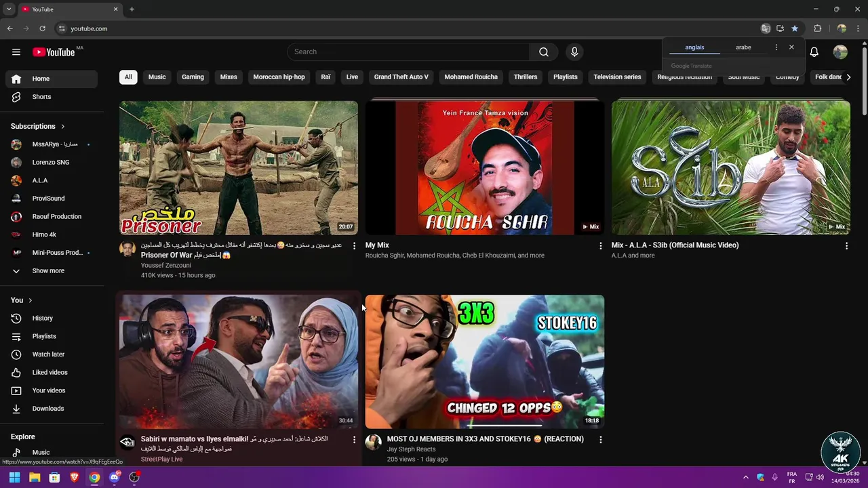This screenshot has height=488, width=868.
Task: Open the Prisoner video thumbnail
Action: (x=239, y=168)
